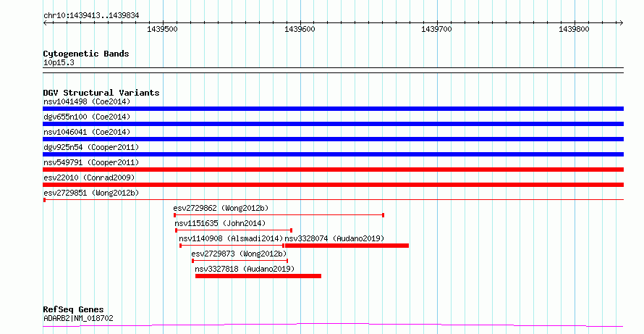Open variant nsv549791 (Cooper2011) label
Screen dimensions: 644x334
(x=91, y=162)
